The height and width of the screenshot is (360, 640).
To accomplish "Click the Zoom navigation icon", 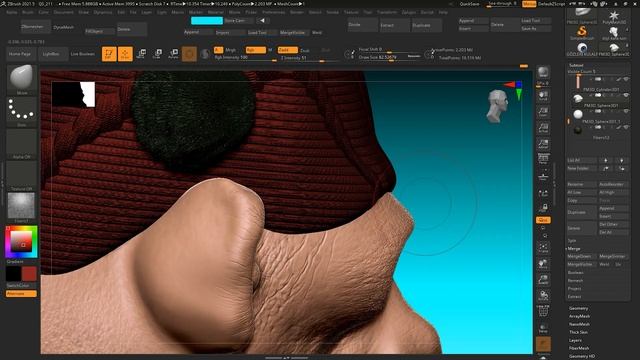I will tap(543, 112).
